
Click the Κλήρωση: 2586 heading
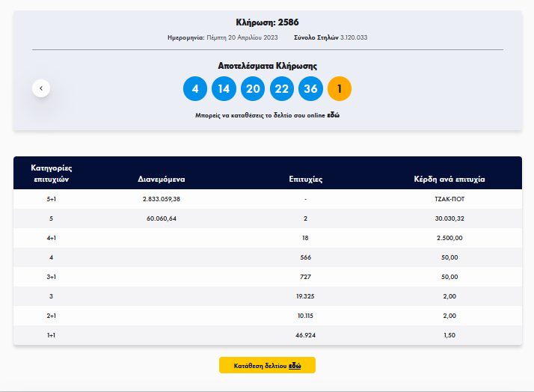pos(267,22)
